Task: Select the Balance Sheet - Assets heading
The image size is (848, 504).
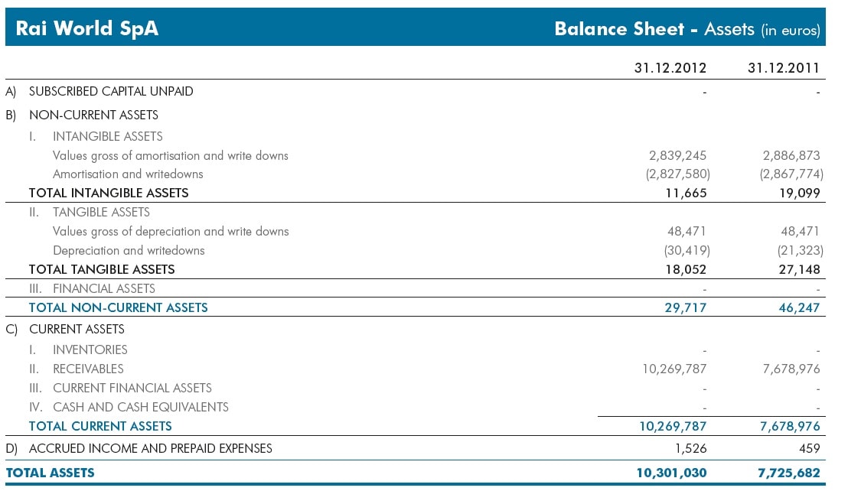Action: 687,29
